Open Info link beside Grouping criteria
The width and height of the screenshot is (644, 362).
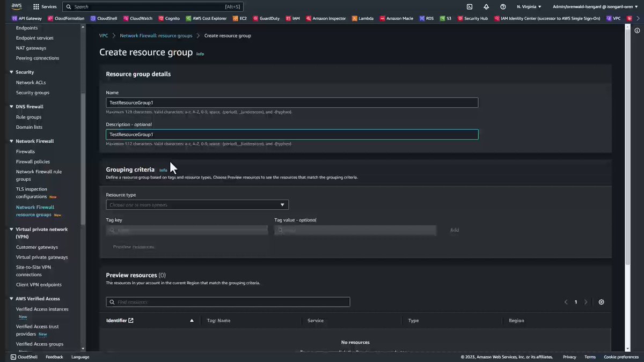pyautogui.click(x=163, y=170)
